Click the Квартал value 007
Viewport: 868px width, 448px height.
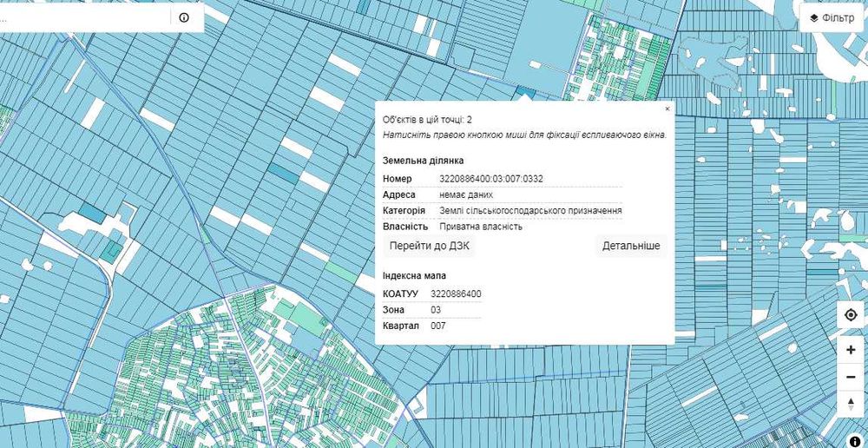point(437,326)
